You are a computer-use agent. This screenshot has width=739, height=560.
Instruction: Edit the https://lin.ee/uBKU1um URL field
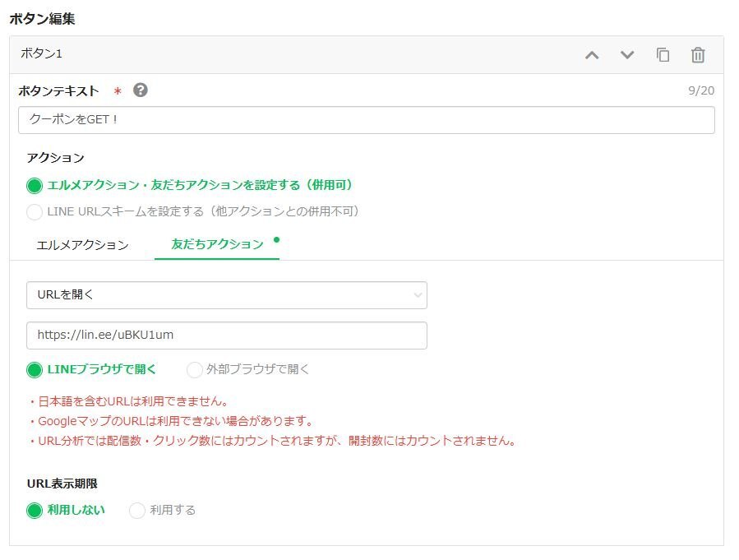[227, 336]
